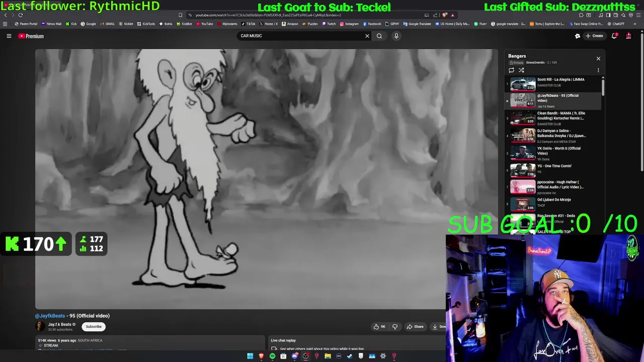Reload the page in browser
The image size is (644, 362).
point(21,15)
